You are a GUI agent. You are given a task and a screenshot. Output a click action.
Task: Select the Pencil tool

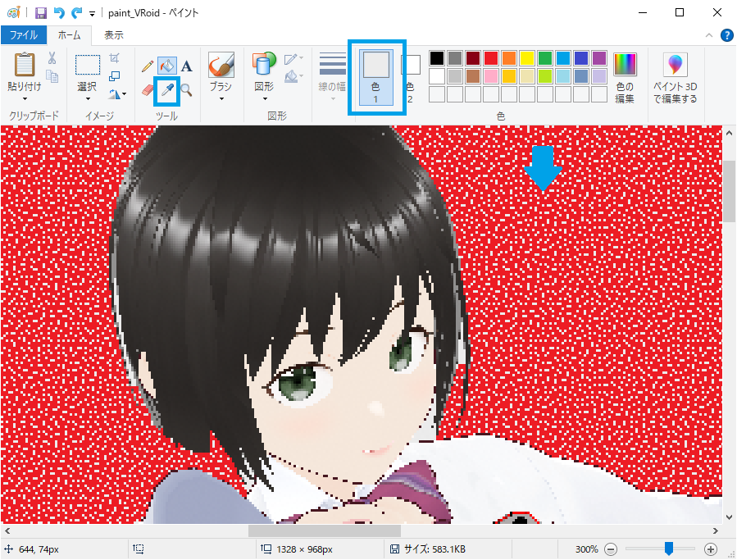[x=148, y=66]
